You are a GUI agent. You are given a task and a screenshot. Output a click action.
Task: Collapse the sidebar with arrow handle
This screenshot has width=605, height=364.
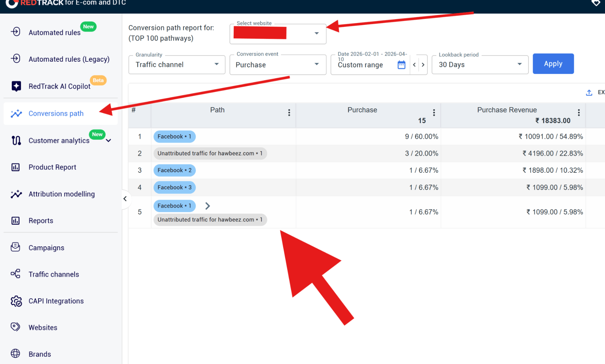[x=125, y=199]
